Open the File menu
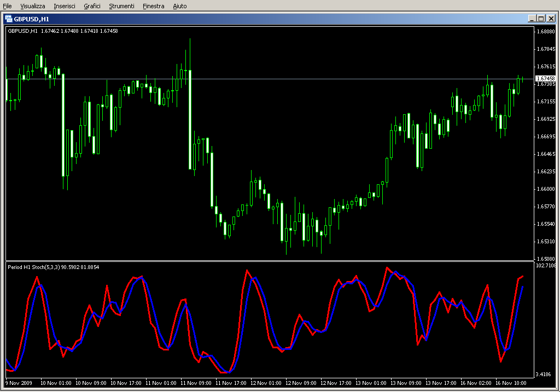 pyautogui.click(x=7, y=6)
